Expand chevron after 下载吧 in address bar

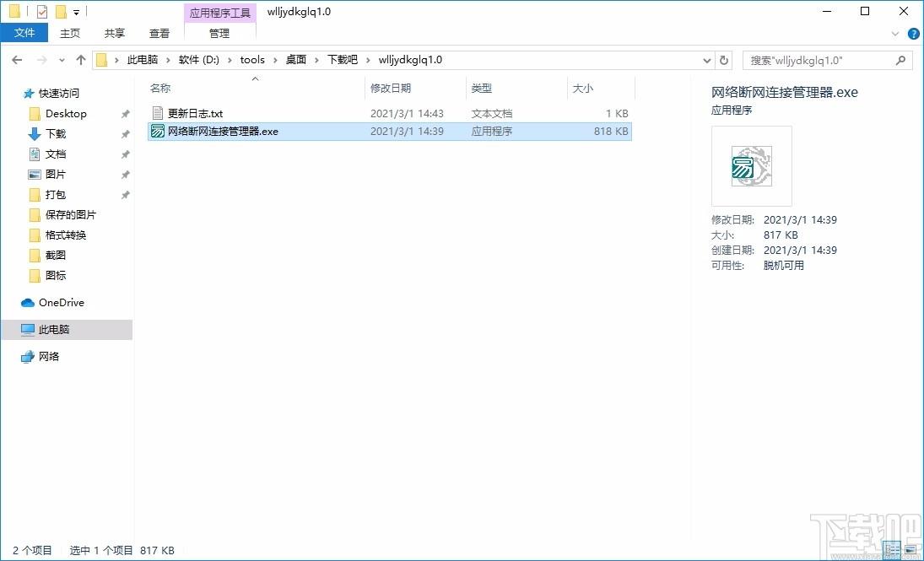click(368, 60)
